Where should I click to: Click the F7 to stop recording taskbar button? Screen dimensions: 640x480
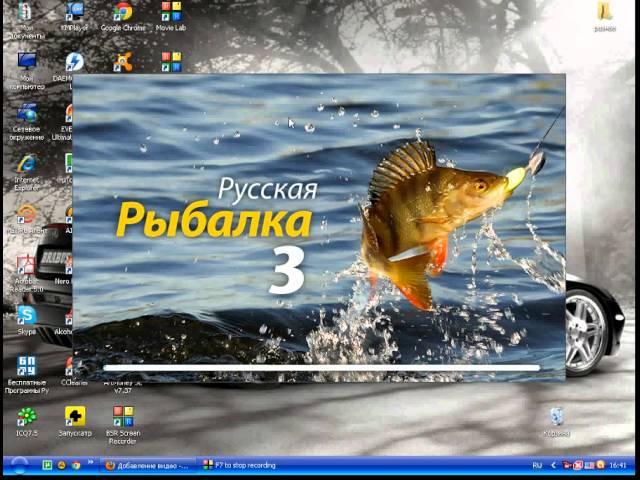pos(240,465)
